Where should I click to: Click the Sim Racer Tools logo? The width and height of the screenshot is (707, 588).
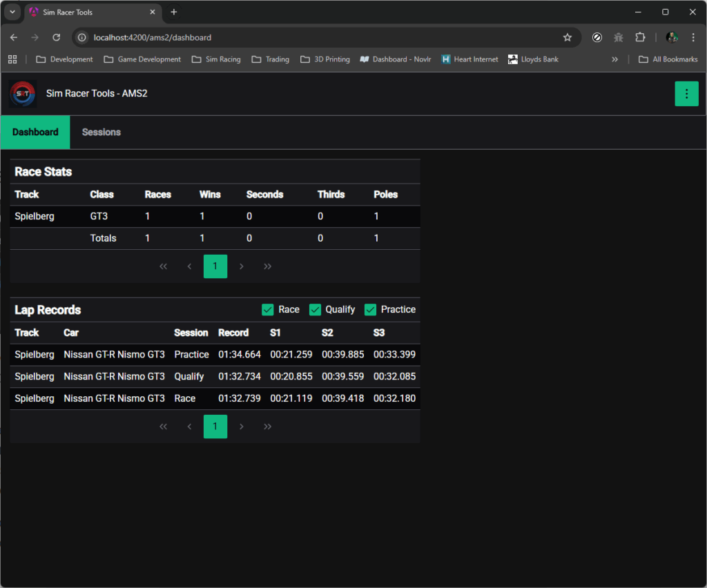23,94
